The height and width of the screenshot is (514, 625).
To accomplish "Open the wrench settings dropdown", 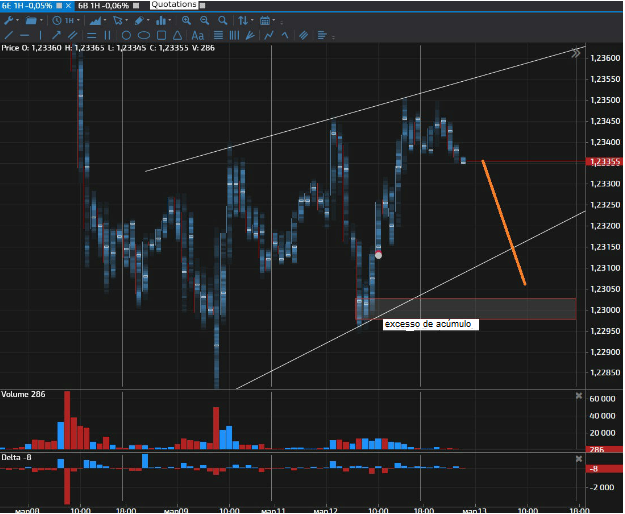I will click(x=10, y=21).
